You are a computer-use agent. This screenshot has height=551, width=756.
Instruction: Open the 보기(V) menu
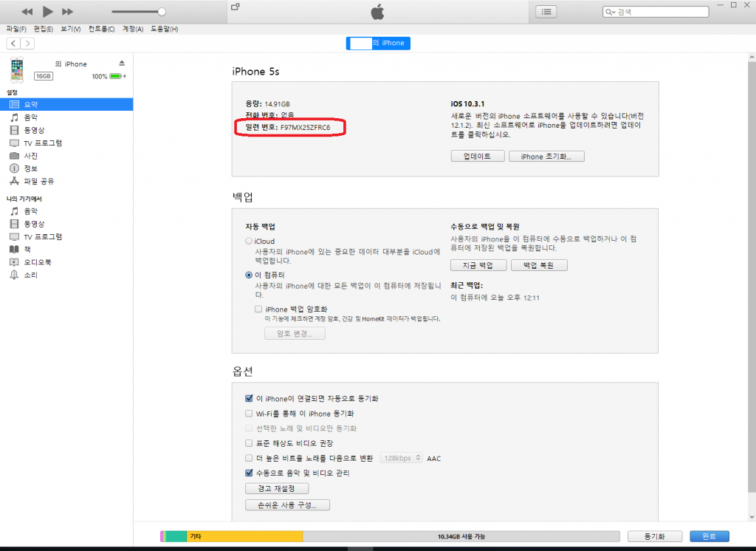coord(70,29)
